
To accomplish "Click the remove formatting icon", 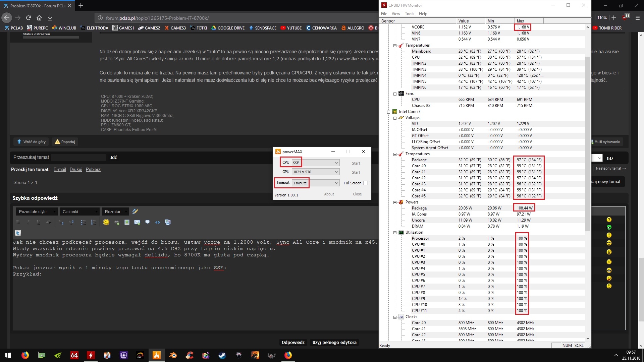I will click(x=135, y=212).
